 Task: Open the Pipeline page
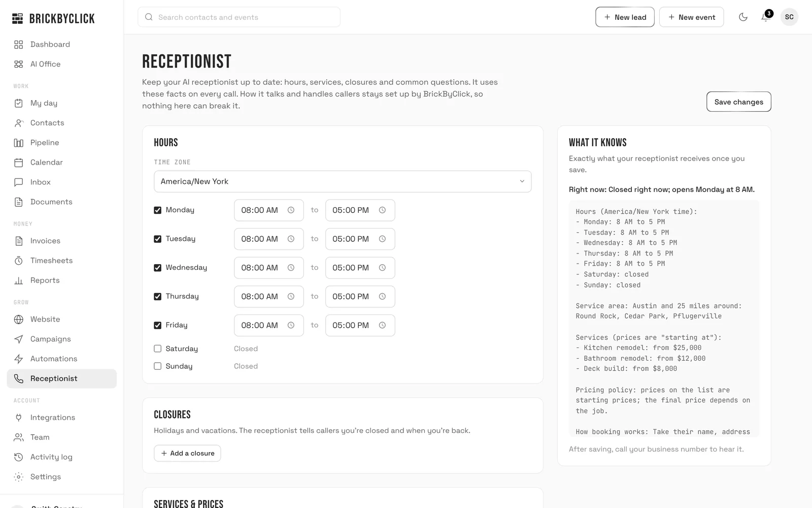(x=62, y=143)
